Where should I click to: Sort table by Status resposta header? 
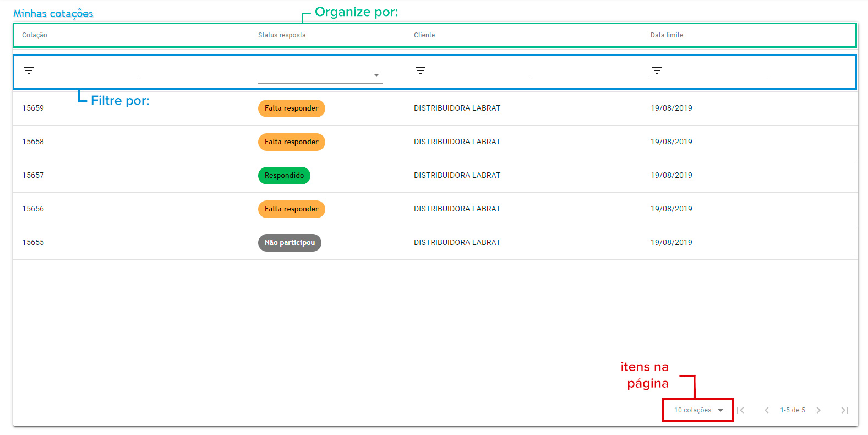282,35
